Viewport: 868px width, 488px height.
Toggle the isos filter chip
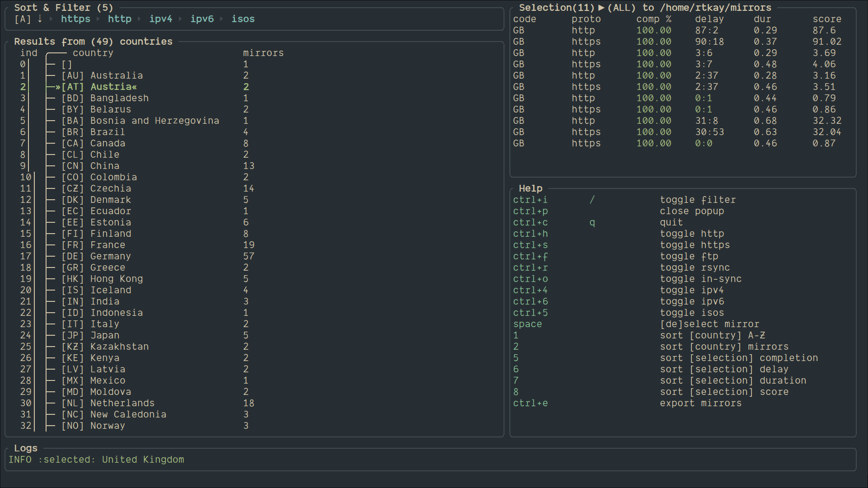pyautogui.click(x=243, y=19)
